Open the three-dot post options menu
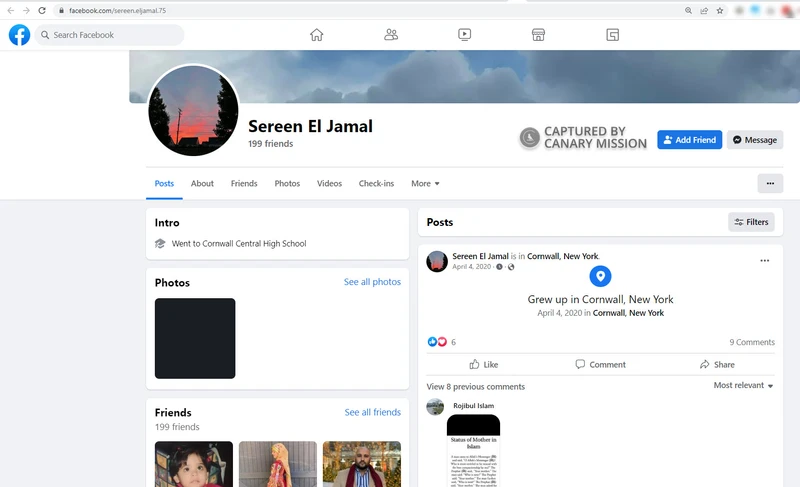This screenshot has height=487, width=800. 765,261
